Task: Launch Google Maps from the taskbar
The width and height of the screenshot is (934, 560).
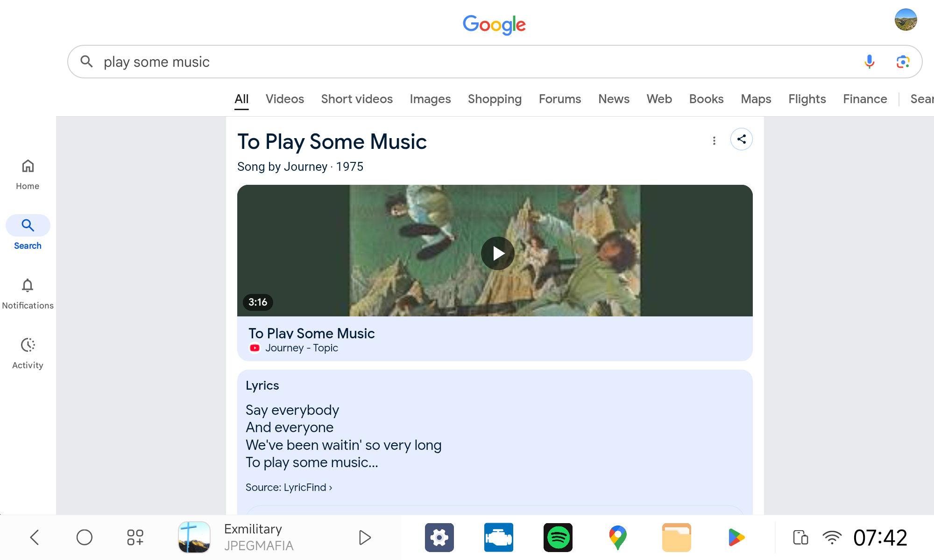Action: pyautogui.click(x=617, y=537)
